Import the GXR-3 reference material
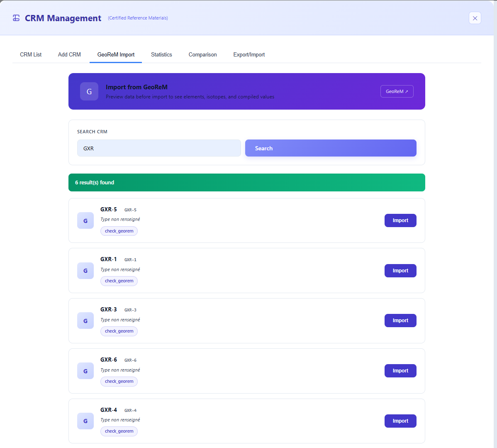 (400, 320)
